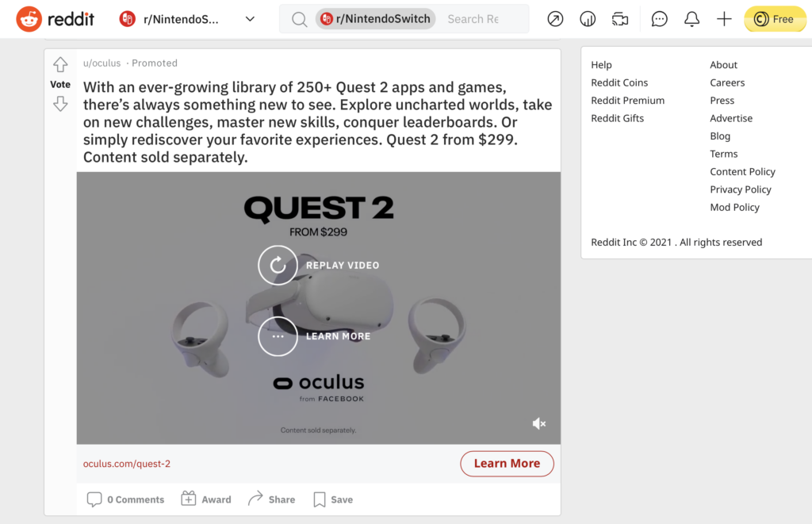Downvote the promoted post
Viewport: 812px width, 524px height.
tap(60, 103)
